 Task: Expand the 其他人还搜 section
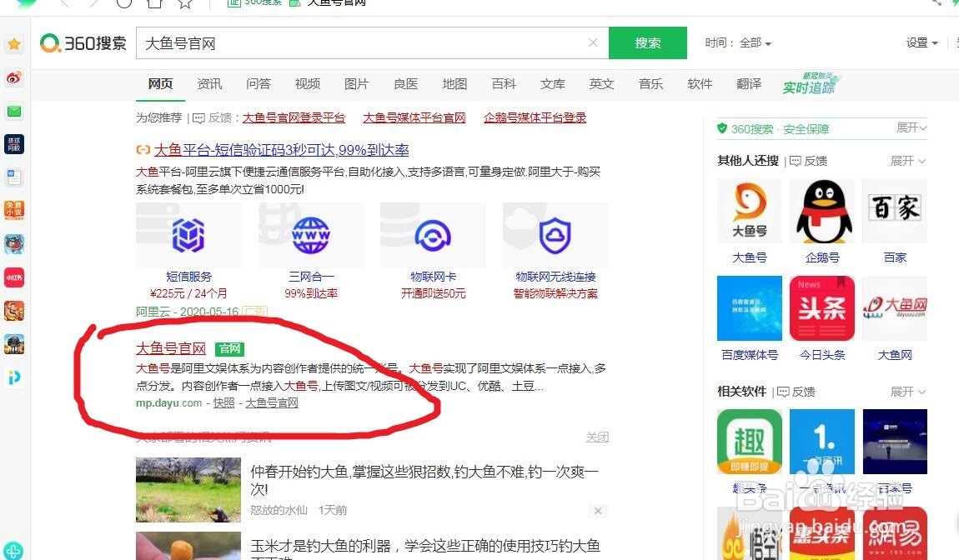point(907,161)
